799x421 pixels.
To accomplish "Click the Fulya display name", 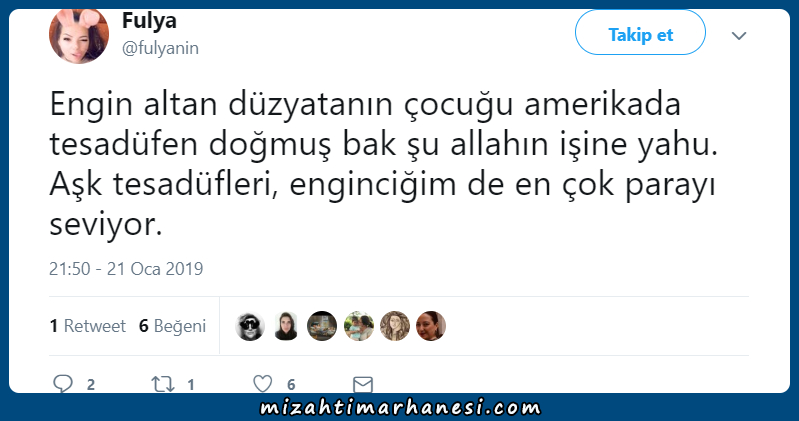I will pos(149,20).
